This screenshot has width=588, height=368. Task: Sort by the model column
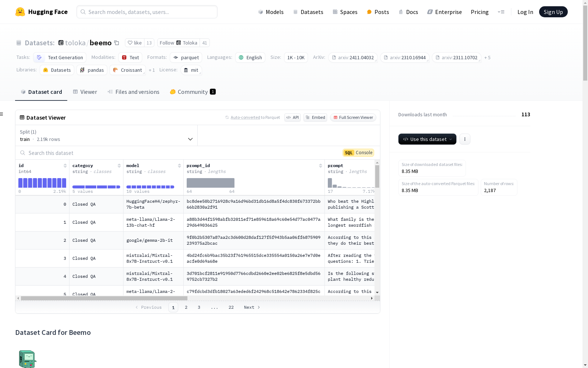click(x=179, y=166)
